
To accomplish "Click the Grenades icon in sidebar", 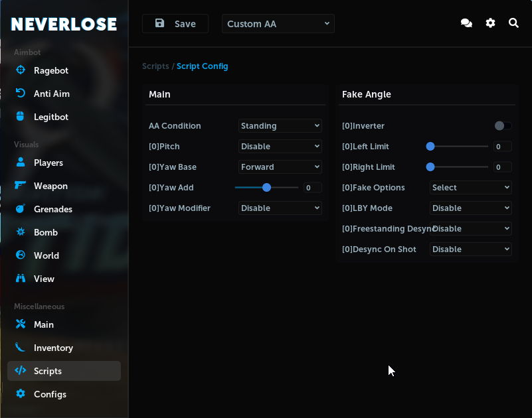I will click(x=21, y=209).
